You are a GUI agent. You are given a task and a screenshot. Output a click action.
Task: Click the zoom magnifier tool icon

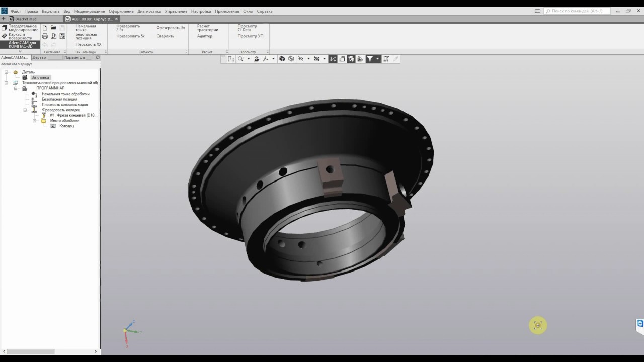241,59
